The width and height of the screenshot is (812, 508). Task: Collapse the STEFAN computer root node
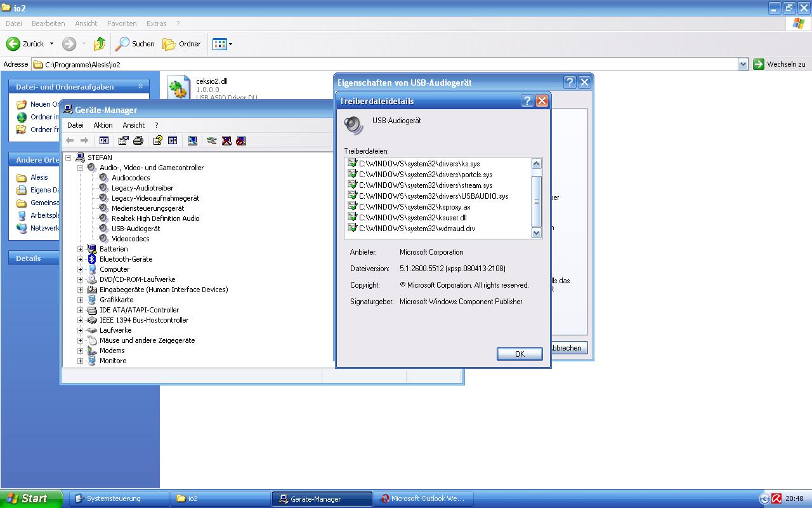[x=68, y=157]
